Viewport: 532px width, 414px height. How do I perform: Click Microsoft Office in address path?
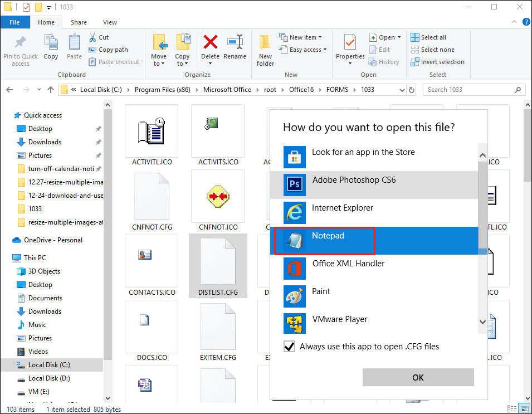click(227, 90)
